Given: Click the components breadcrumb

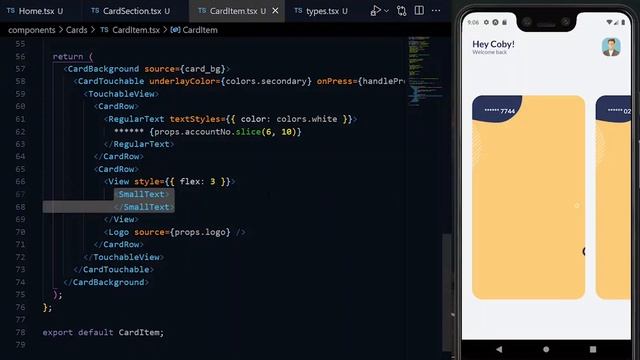Looking at the screenshot, I should (31, 30).
